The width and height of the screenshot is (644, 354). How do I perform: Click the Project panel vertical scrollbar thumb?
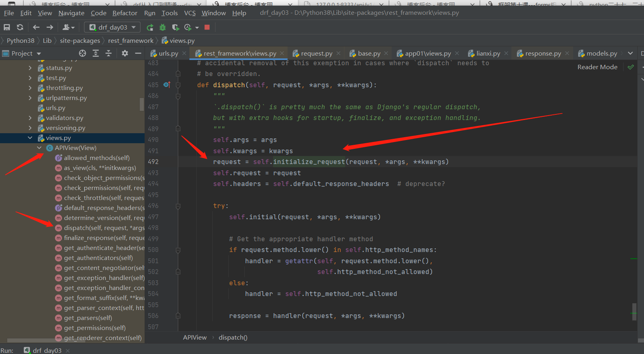tap(142, 104)
